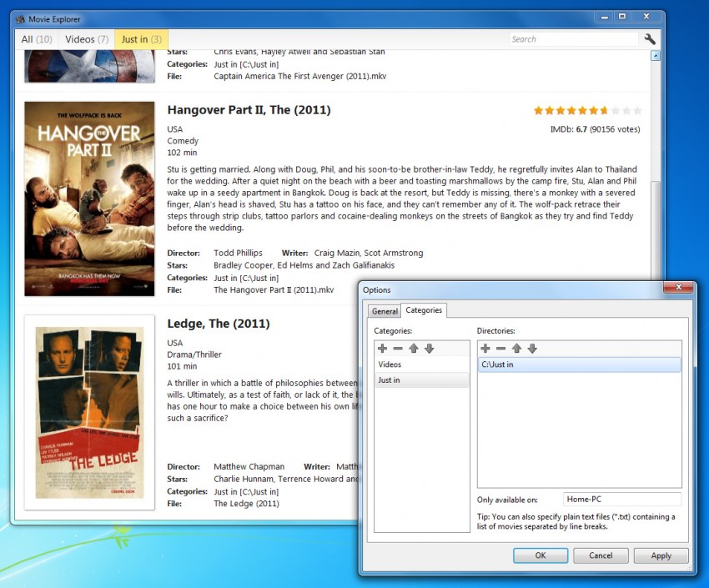This screenshot has height=588, width=709.
Task: Edit the Only available on field
Action: point(622,500)
